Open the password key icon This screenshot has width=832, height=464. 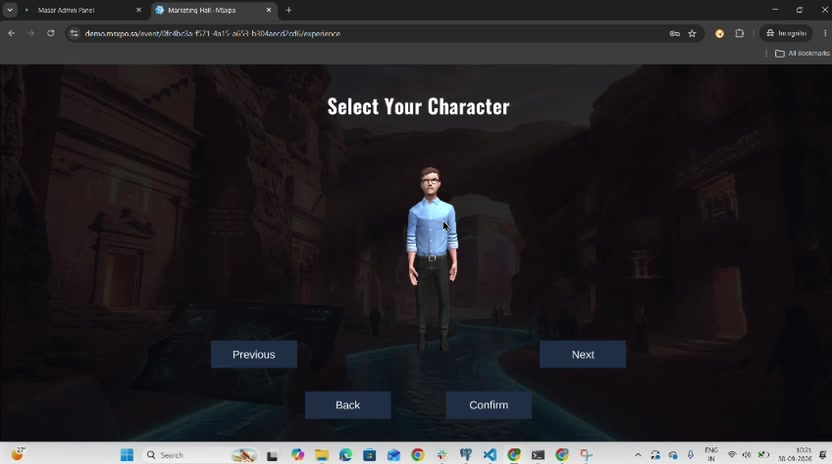coord(674,33)
